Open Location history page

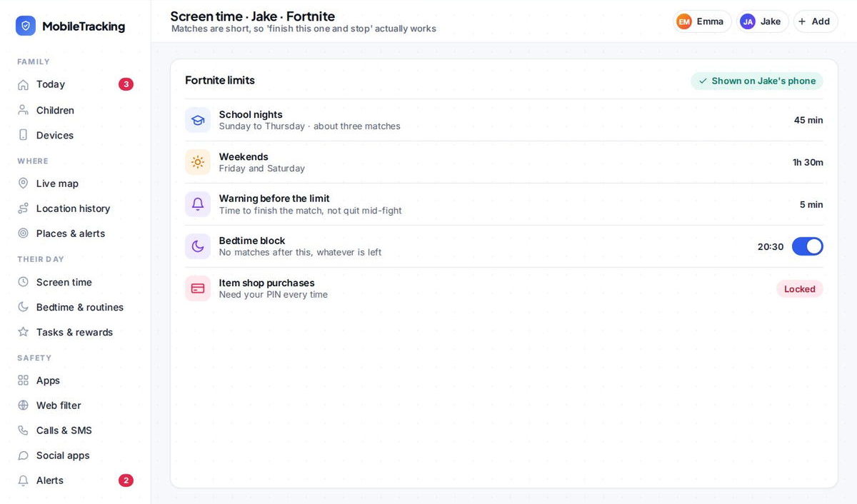(x=75, y=208)
